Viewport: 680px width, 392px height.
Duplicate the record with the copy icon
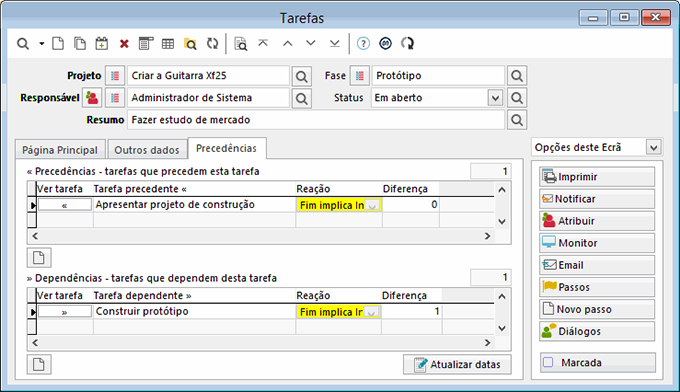[x=80, y=43]
